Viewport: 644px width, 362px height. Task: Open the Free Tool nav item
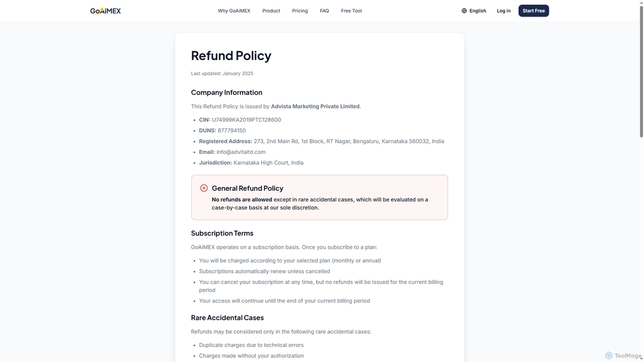pos(351,11)
